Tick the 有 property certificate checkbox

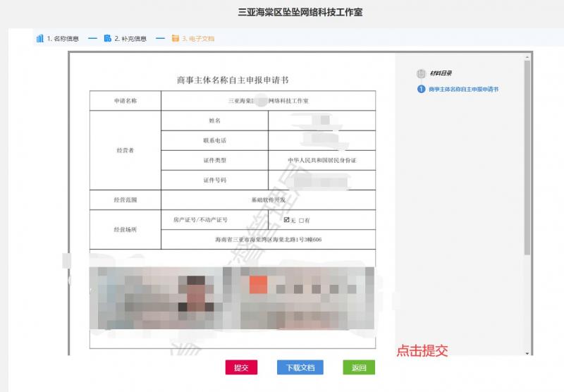pos(301,220)
